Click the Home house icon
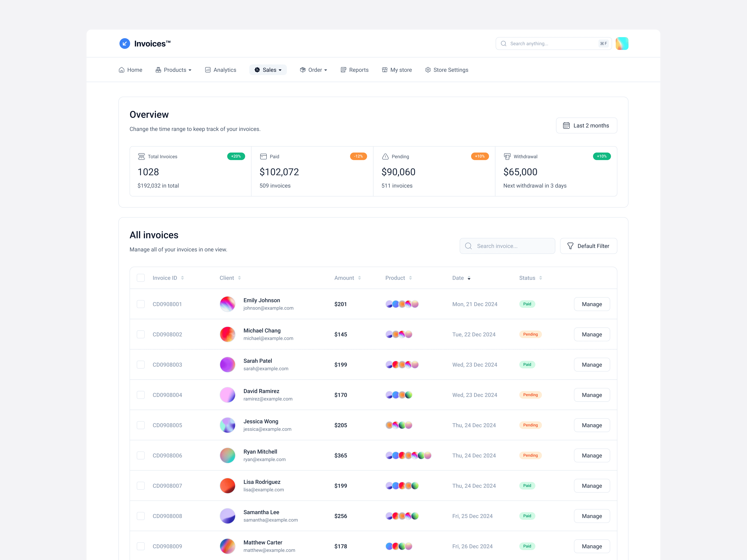747x560 pixels. [122, 70]
